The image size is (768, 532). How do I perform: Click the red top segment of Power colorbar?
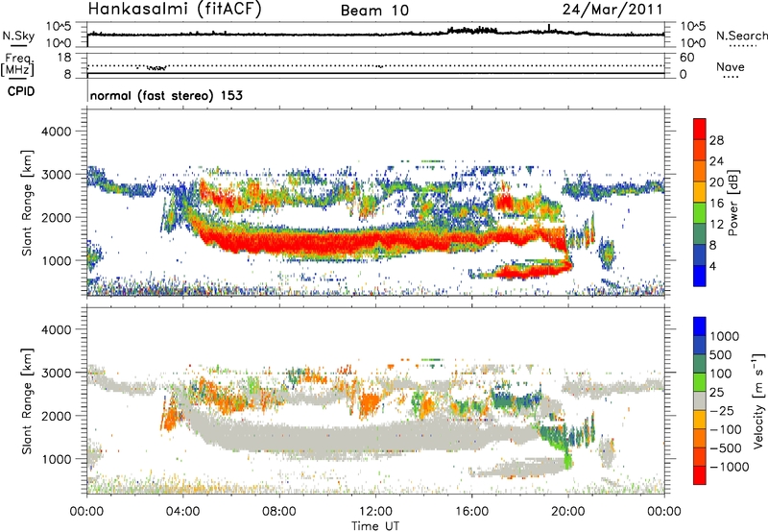tap(700, 129)
